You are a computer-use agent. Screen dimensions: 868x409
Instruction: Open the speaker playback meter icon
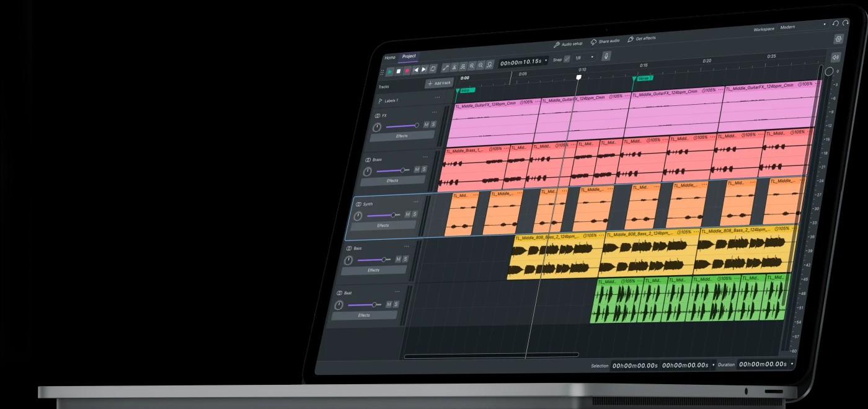pos(835,58)
